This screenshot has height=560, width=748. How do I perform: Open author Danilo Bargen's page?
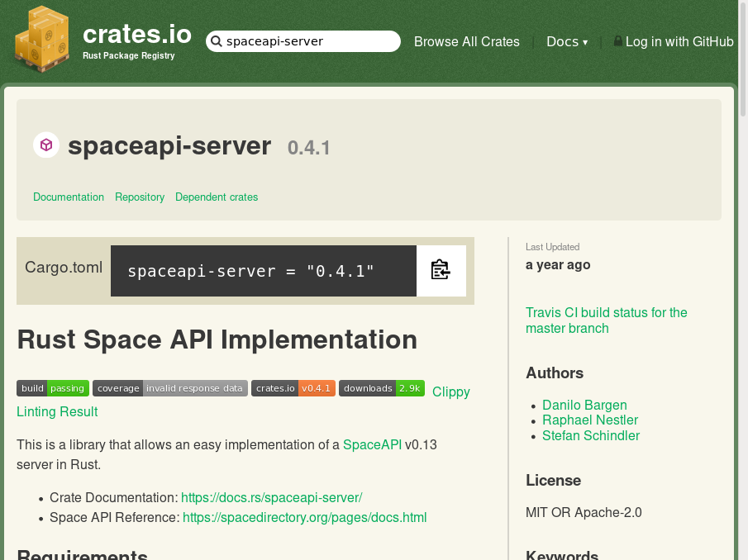pyautogui.click(x=584, y=405)
